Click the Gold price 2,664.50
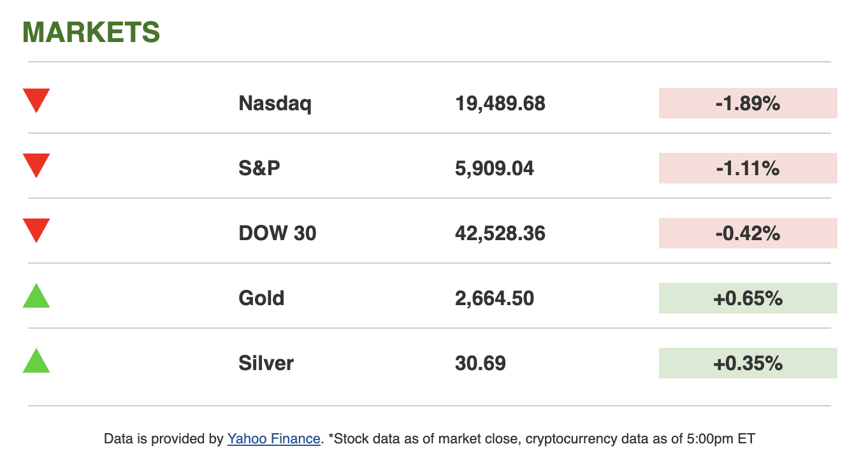This screenshot has width=868, height=465. click(495, 298)
